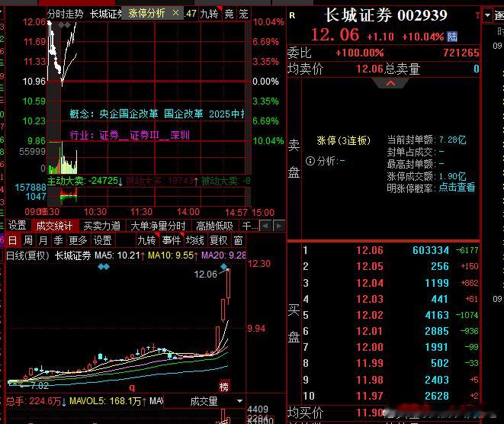504x424 pixels.
Task: Open the 成交量 indicator dropdown
Action: point(239,401)
